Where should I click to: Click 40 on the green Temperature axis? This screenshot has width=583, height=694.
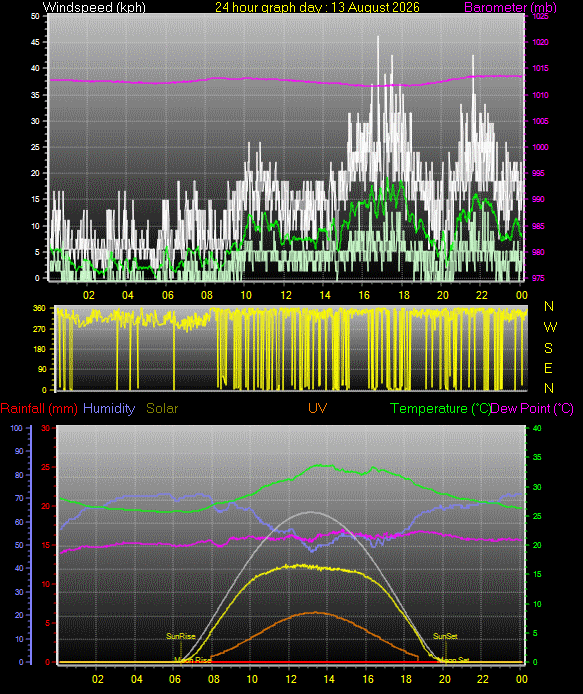(x=537, y=428)
